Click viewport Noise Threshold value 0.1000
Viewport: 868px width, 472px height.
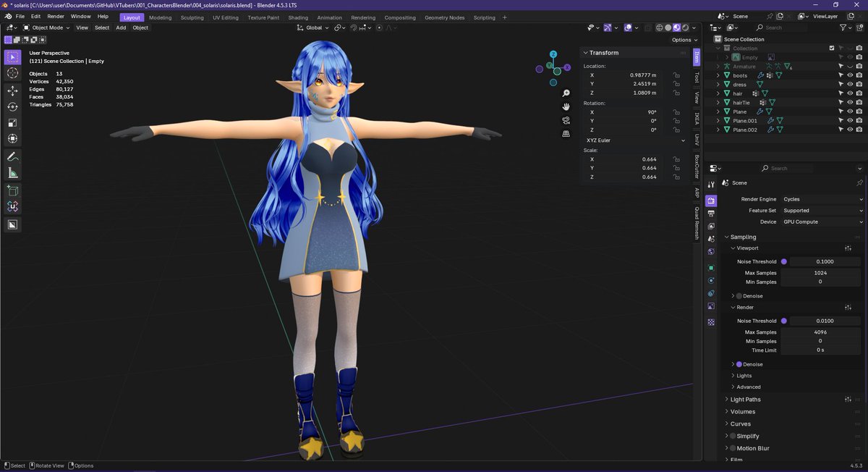pyautogui.click(x=825, y=261)
